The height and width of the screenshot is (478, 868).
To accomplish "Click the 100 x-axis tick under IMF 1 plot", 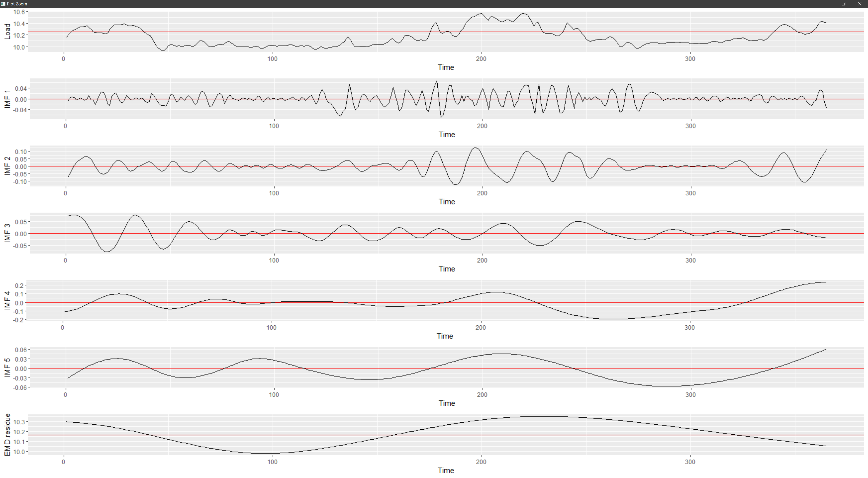I will [274, 126].
